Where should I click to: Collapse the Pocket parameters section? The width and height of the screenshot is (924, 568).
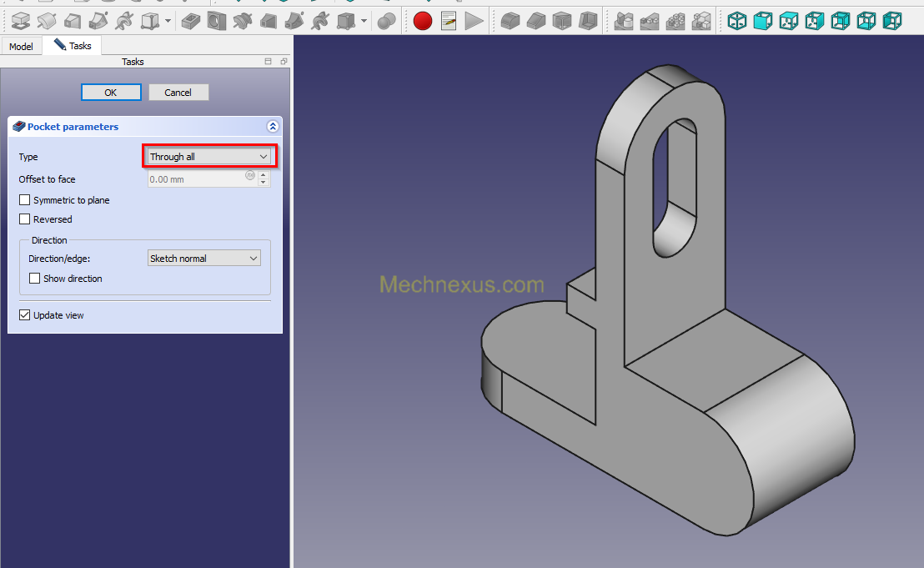272,127
